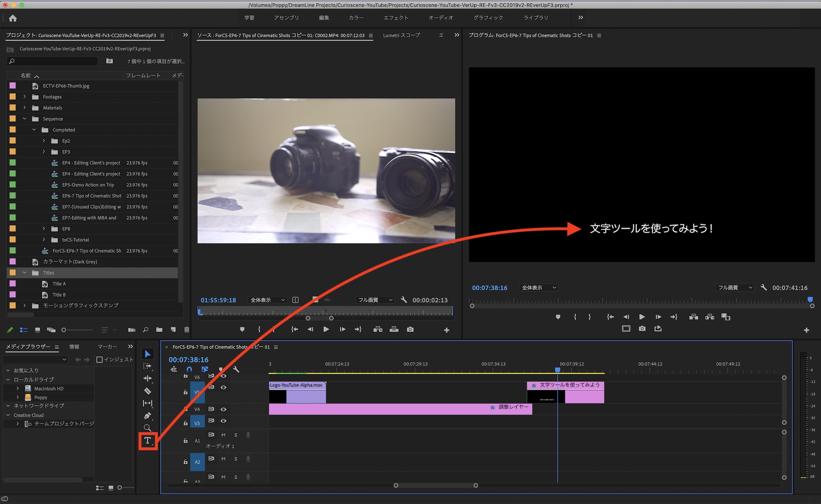Click the trash icon in Project panel

click(x=187, y=330)
